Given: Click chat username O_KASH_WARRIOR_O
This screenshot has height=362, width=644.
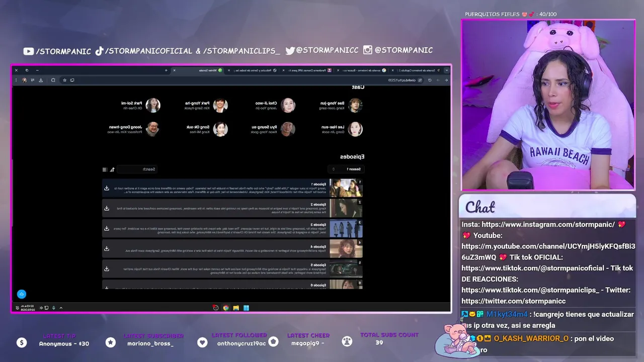Looking at the screenshot, I should [531, 338].
